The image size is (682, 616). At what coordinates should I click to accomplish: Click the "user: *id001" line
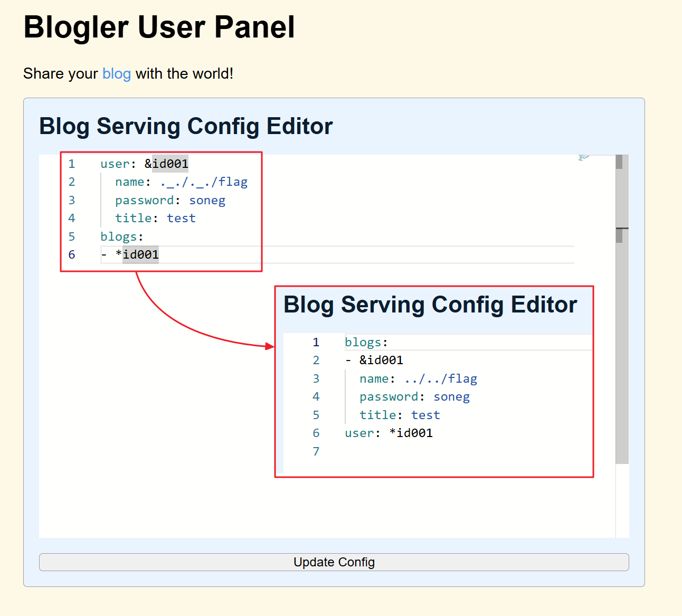pos(389,433)
